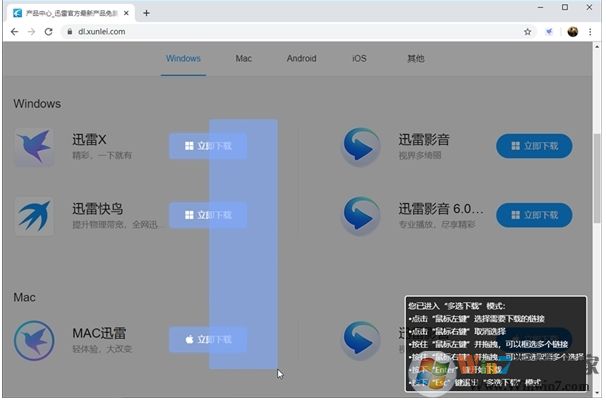Switch to the Android category tab
Image resolution: width=606 pixels, height=400 pixels.
pos(301,58)
